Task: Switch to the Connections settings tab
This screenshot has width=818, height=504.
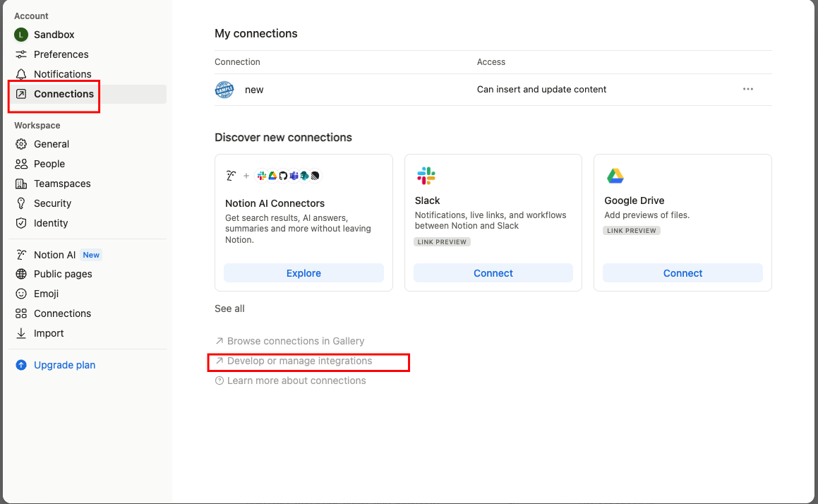Action: pyautogui.click(x=63, y=93)
